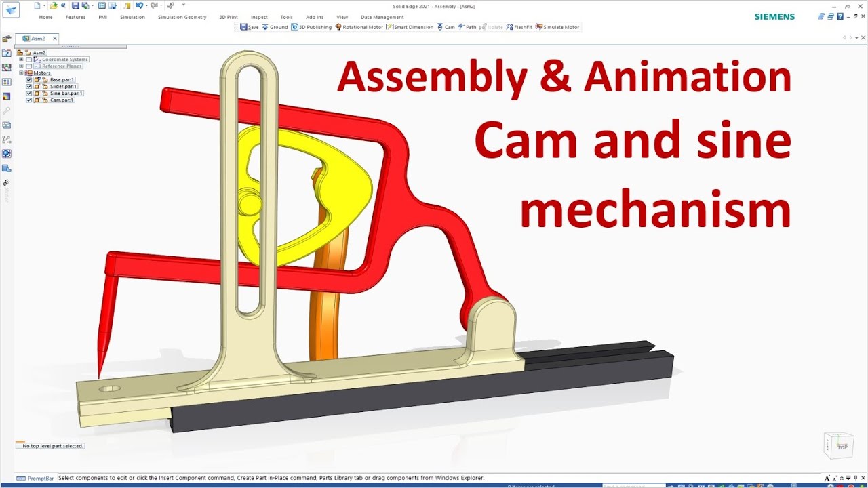Open the help question-mark sidebar icon
The height and width of the screenshot is (488, 868).
(6, 53)
